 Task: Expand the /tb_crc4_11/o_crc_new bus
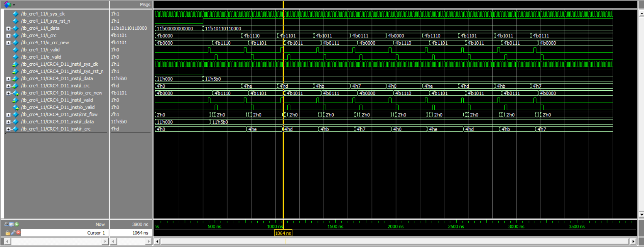pyautogui.click(x=8, y=43)
